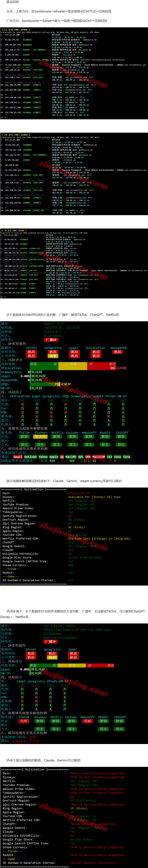Screen dimensions: 148x868
Task: Click OneTrust Region value 'US [California]'
Action: pos(83,800)
